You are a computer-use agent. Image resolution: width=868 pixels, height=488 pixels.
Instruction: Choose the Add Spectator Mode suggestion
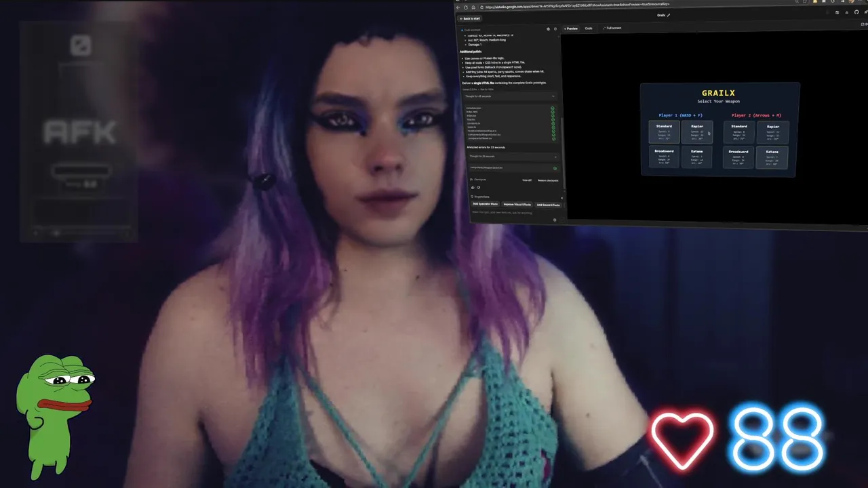point(485,204)
